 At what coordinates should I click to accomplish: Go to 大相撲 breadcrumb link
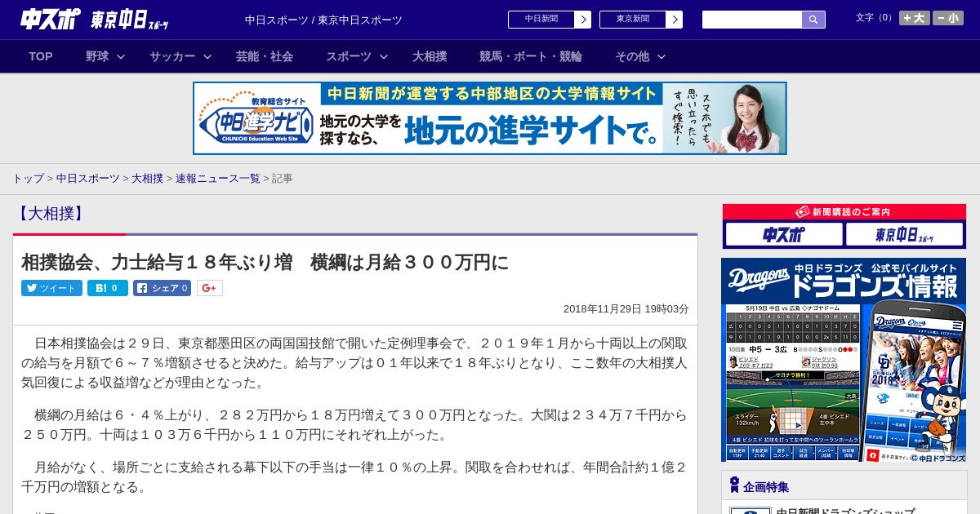[148, 179]
